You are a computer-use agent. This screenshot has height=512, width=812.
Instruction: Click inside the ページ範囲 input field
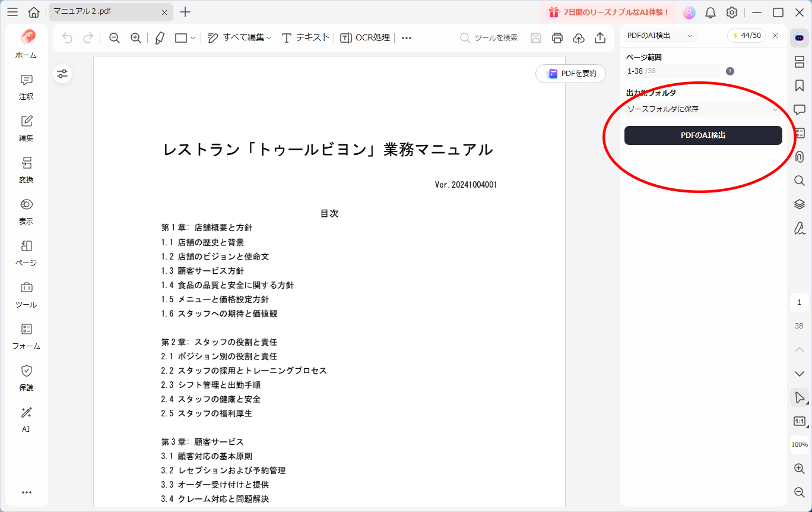pyautogui.click(x=671, y=71)
